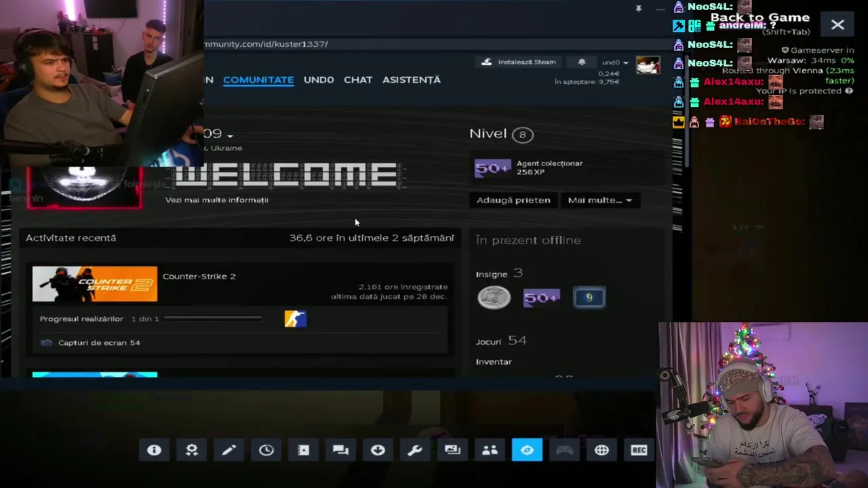Open the guides book icon in overlay toolbar
This screenshot has height=488, width=868.
(x=304, y=450)
